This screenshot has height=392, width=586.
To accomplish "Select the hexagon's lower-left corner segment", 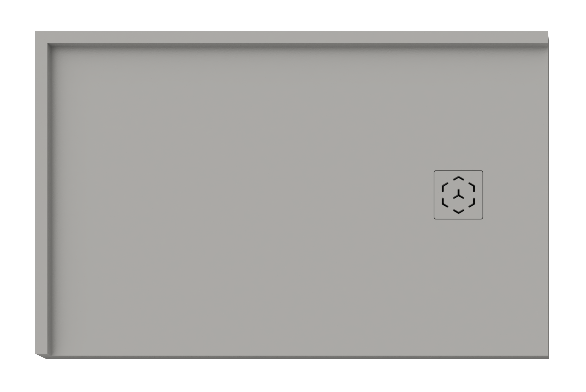I will (445, 202).
